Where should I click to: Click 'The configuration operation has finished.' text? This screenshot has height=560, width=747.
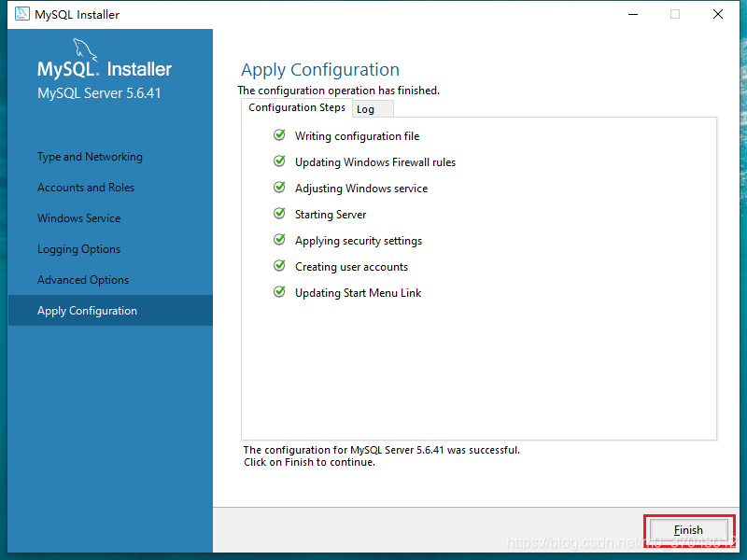(339, 91)
